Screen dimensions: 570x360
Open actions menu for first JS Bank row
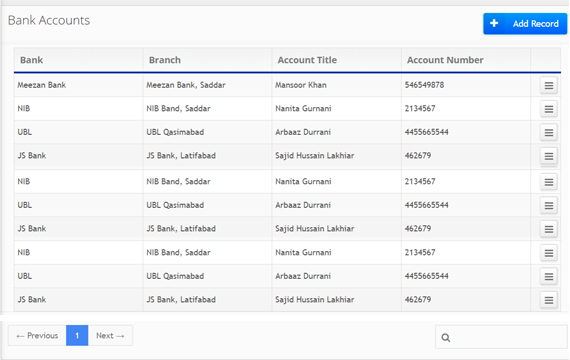click(549, 156)
